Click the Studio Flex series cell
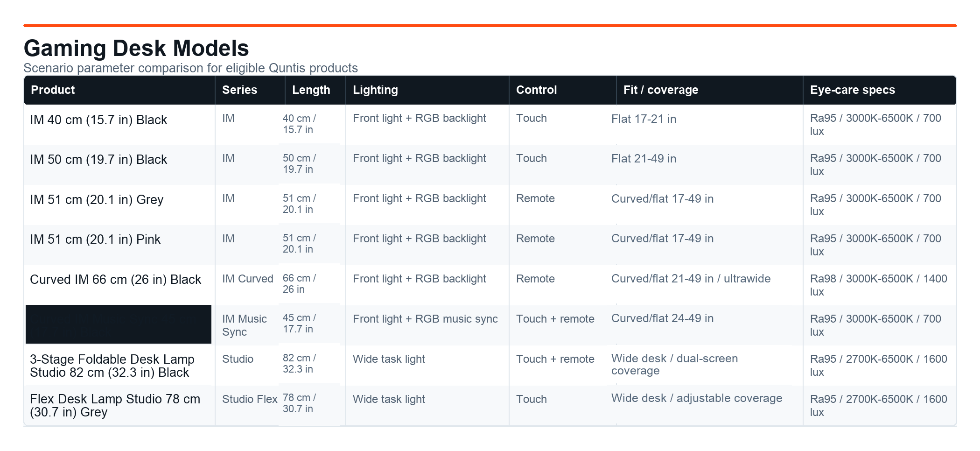 250,399
